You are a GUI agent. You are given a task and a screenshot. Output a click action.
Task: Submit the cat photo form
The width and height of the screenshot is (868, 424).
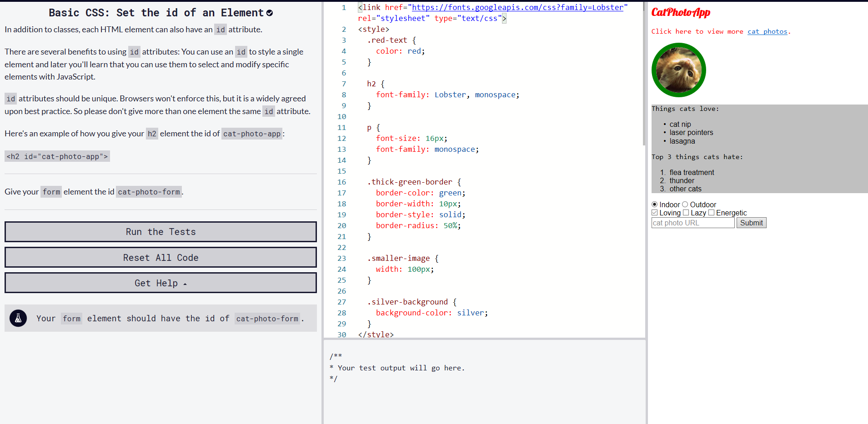[751, 223]
